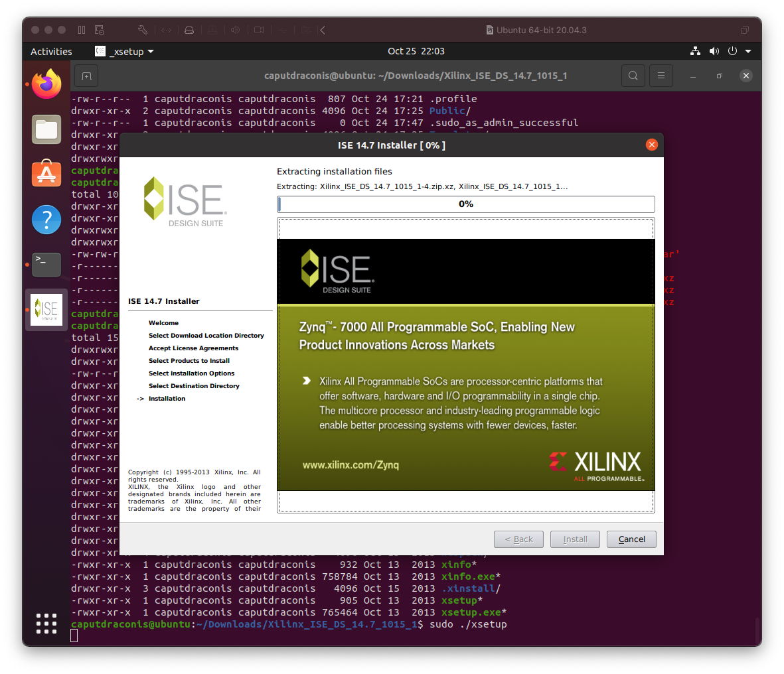Viewport: 784px width, 674px height.
Task: Click ISE Design Suite logo in installer sidebar
Action: click(x=185, y=202)
